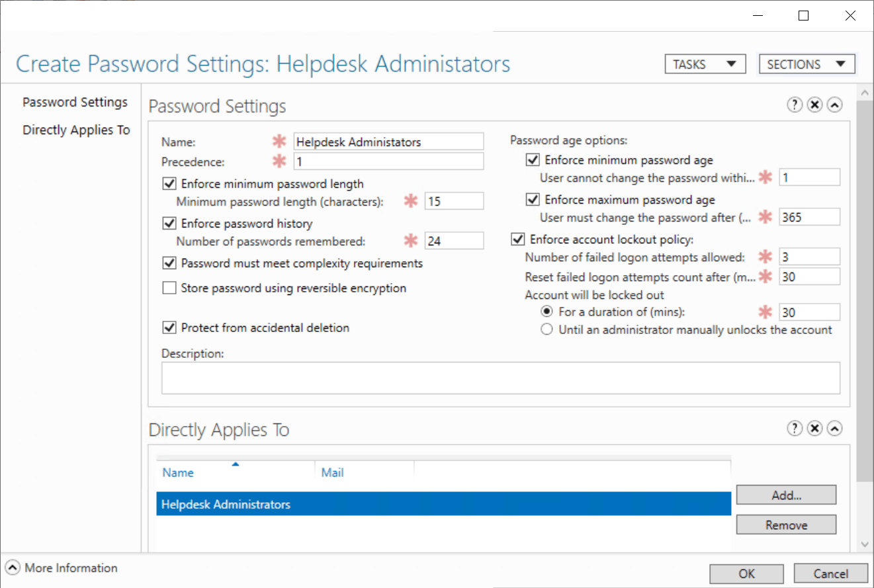Go to Password Settings in left navigation
Image resolution: width=874 pixels, height=588 pixels.
(x=75, y=103)
